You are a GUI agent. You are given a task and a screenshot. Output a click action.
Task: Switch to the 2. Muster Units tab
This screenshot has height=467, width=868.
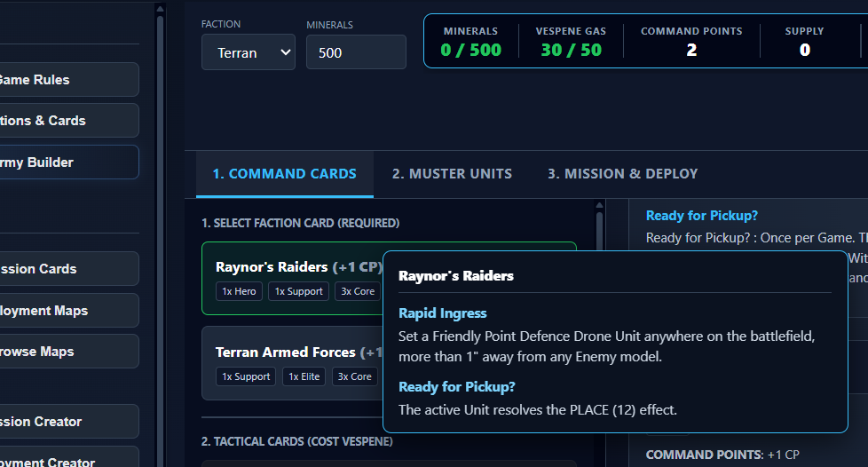click(x=452, y=173)
